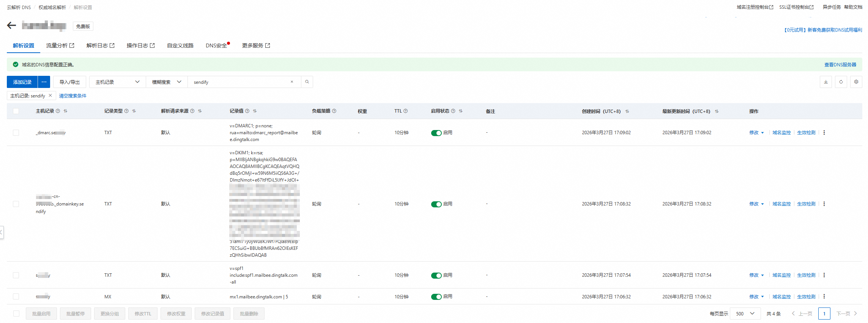
Task: Disable the MX record toggle
Action: (436, 297)
